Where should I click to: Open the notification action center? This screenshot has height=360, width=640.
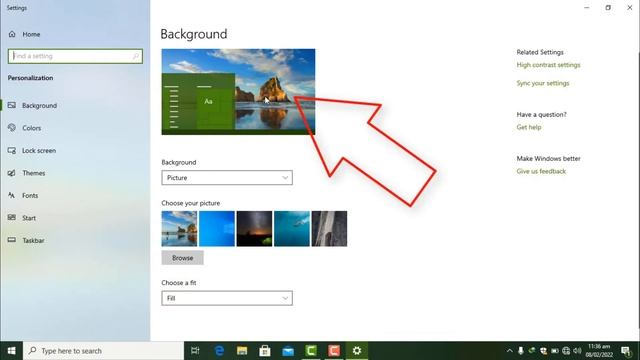coord(626,351)
